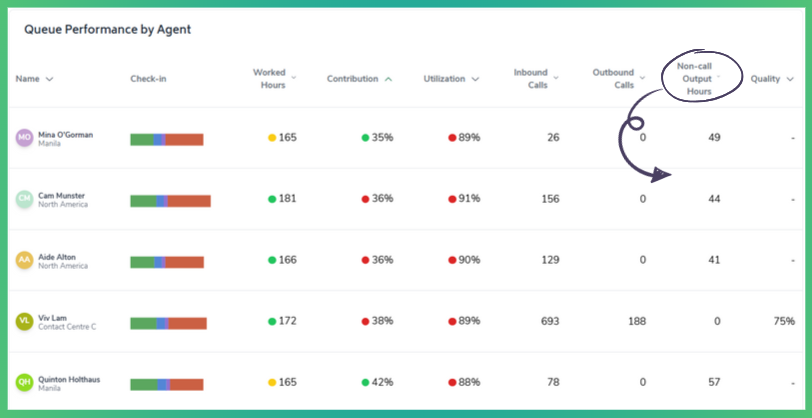Open Aide Alton's agent name
The width and height of the screenshot is (812, 418).
56,257
